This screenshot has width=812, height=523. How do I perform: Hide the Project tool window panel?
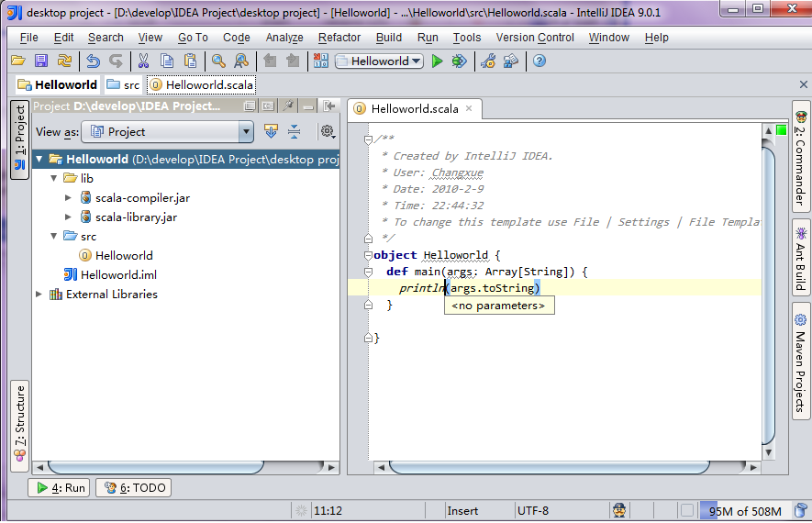[x=307, y=106]
